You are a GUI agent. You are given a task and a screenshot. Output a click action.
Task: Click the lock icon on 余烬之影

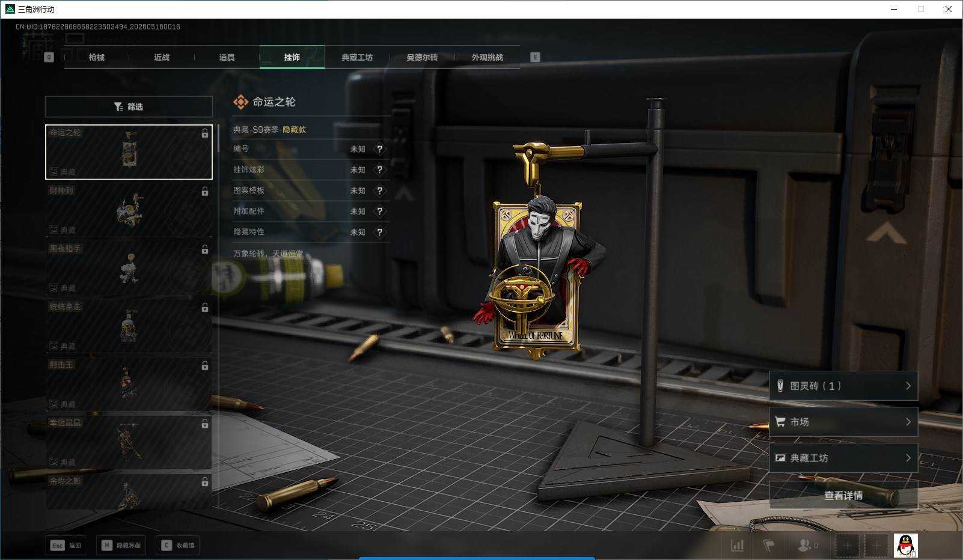pos(205,482)
